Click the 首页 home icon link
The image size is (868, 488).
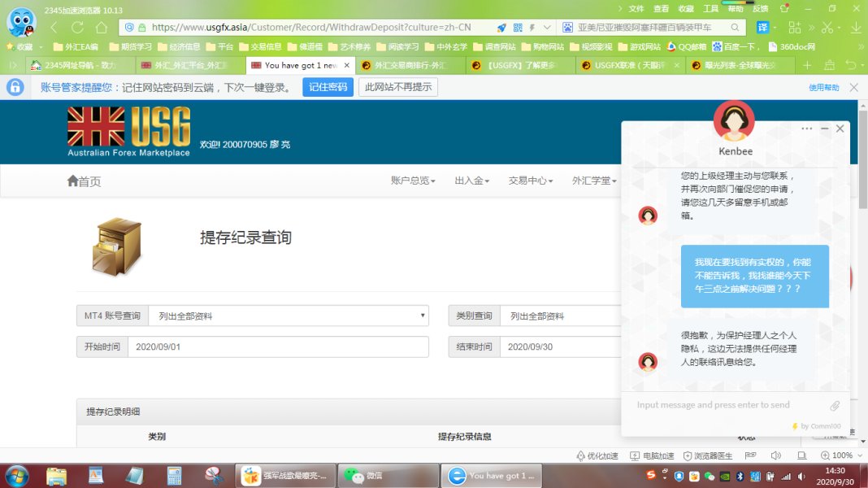[84, 181]
